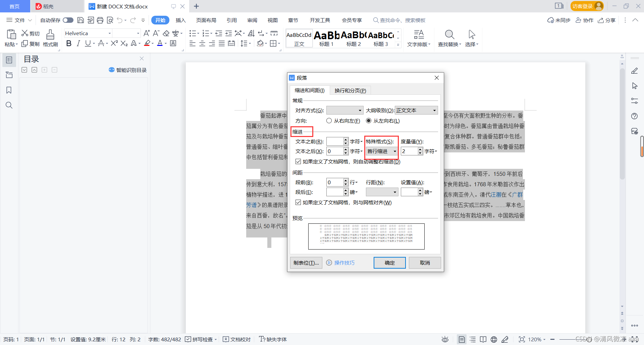Enable eye protection mode in status bar
Viewport: 644px width, 345px height.
[x=445, y=339]
